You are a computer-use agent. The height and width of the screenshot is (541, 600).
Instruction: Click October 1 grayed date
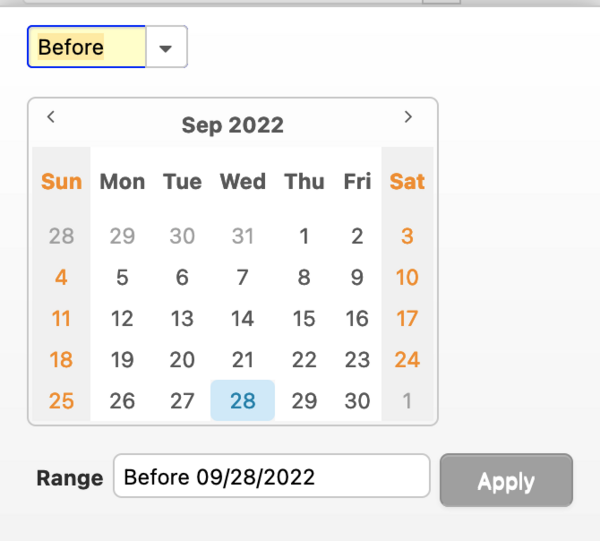tap(407, 401)
